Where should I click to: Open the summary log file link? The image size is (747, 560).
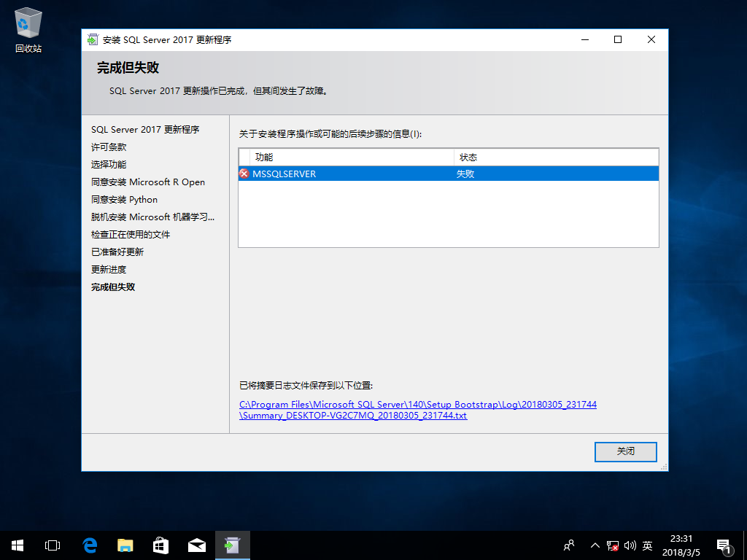[x=418, y=410]
